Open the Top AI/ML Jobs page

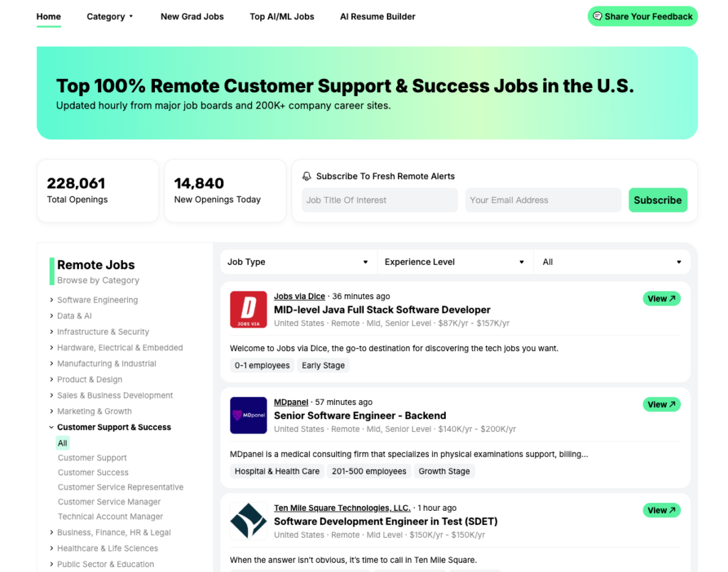coord(282,16)
